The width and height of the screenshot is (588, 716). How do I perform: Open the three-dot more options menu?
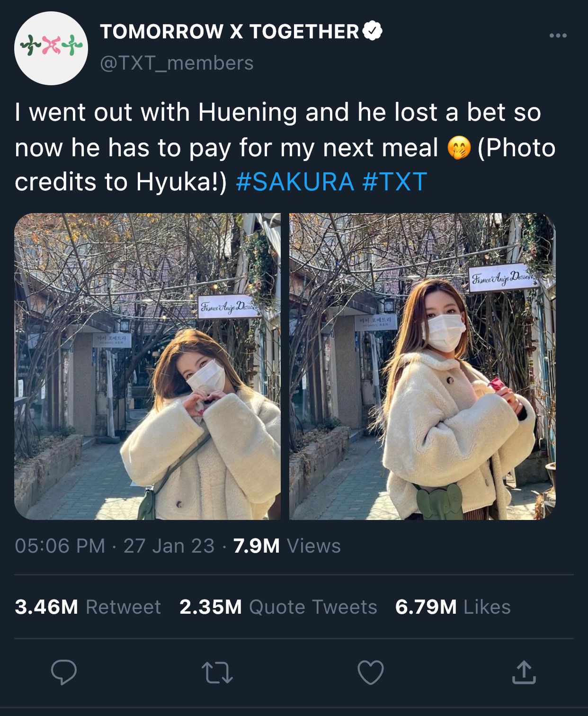click(x=558, y=36)
